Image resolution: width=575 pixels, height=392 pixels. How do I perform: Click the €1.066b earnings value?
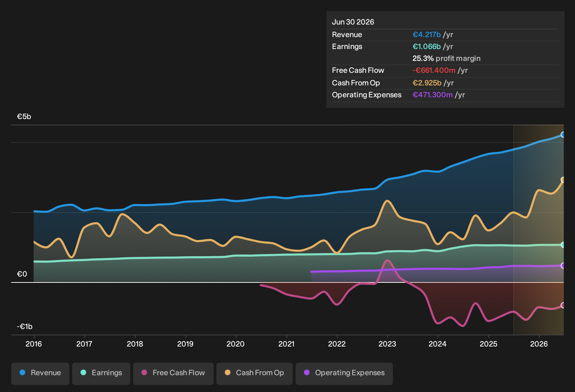(x=427, y=47)
